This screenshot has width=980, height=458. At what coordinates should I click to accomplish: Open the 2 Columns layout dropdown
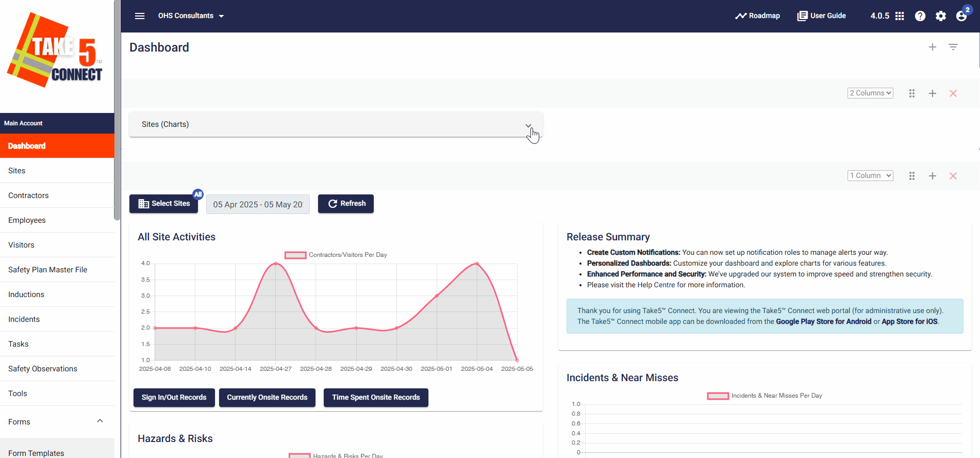pyautogui.click(x=870, y=93)
